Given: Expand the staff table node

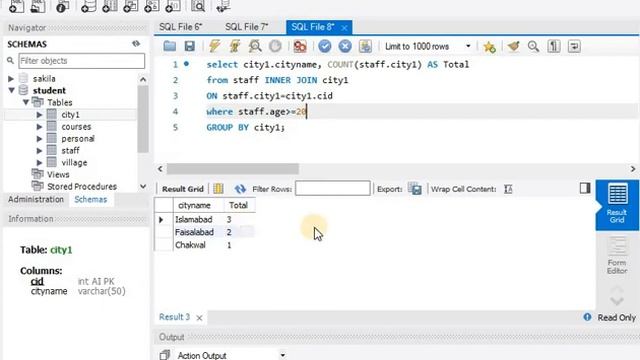Looking at the screenshot, I should pos(39,151).
